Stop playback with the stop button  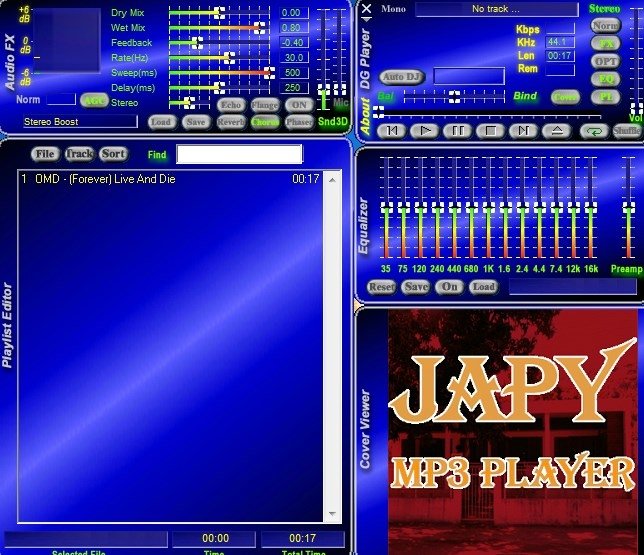click(x=491, y=131)
